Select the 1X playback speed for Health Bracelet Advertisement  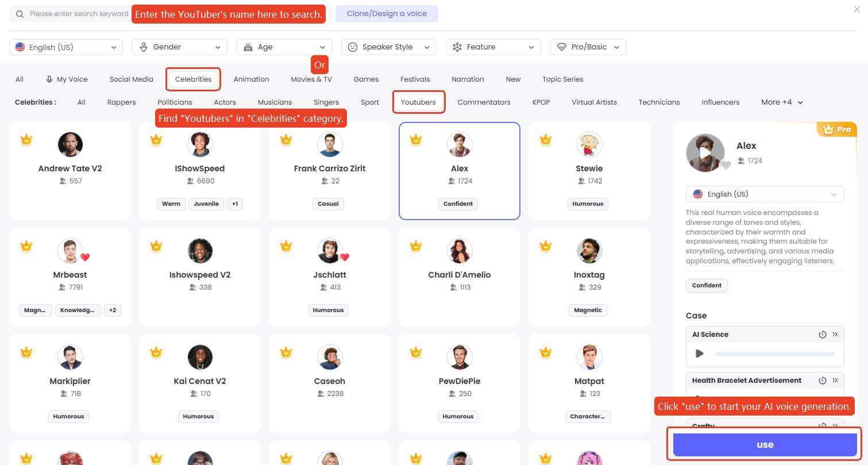(835, 380)
